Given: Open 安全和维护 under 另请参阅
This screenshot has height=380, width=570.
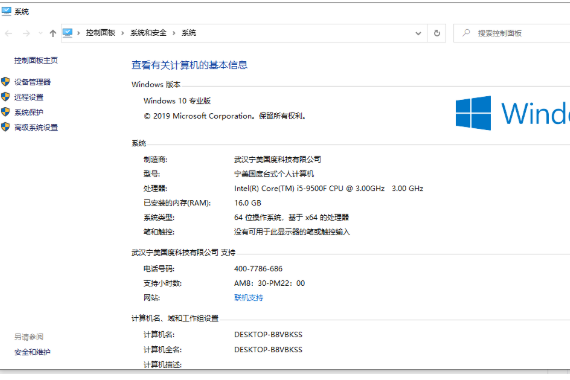Looking at the screenshot, I should [x=32, y=352].
